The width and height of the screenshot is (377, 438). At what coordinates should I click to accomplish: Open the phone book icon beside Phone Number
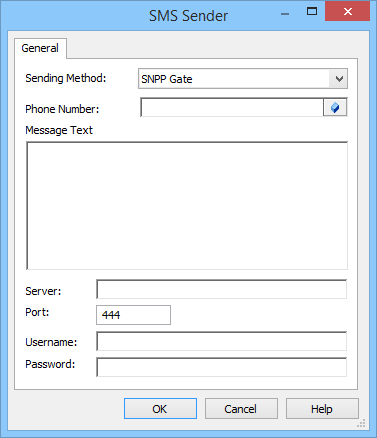point(335,107)
